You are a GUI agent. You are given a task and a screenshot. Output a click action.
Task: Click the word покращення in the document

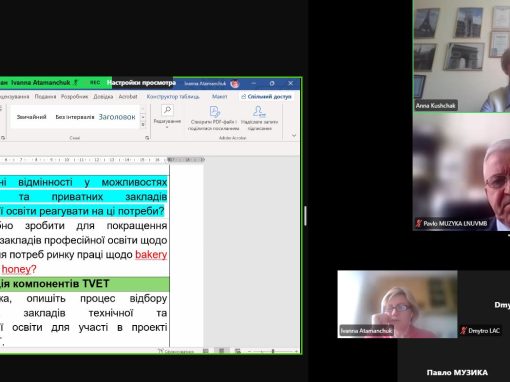pos(137,226)
